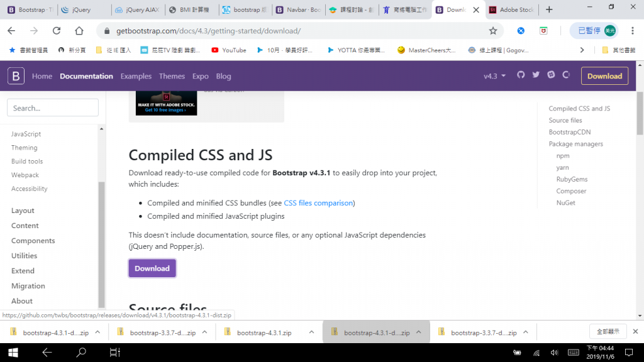Open the paused profile button
The image size is (644, 362).
pyautogui.click(x=594, y=31)
